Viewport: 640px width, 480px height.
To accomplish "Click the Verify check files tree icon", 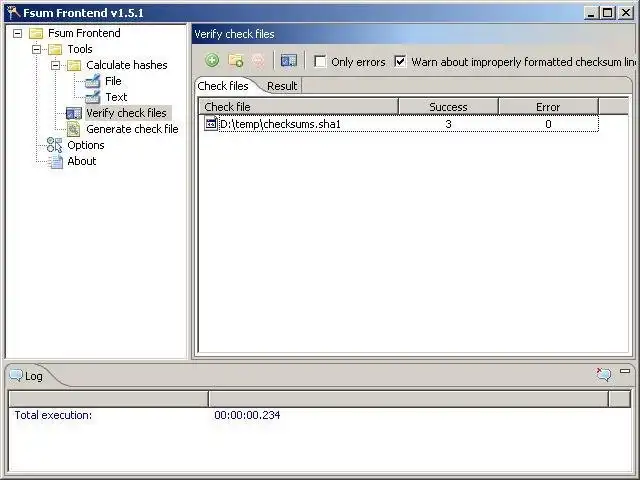I will (74, 113).
